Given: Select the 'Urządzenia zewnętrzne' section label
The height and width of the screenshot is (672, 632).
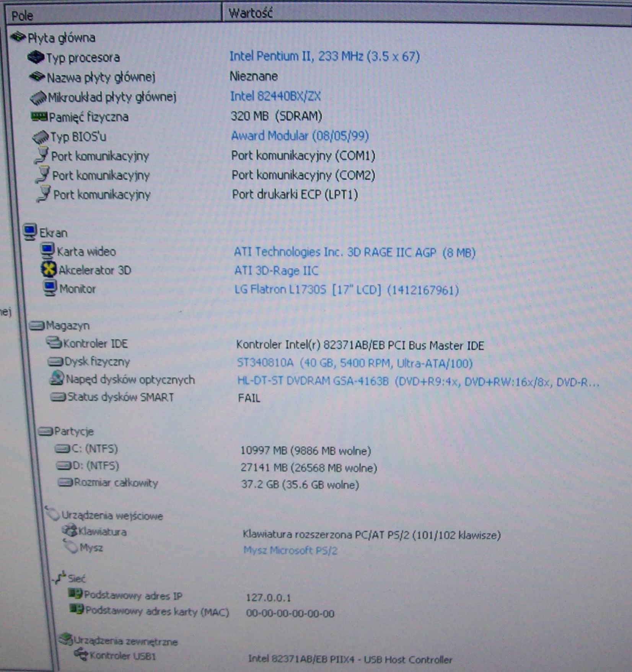Looking at the screenshot, I should point(126,641).
